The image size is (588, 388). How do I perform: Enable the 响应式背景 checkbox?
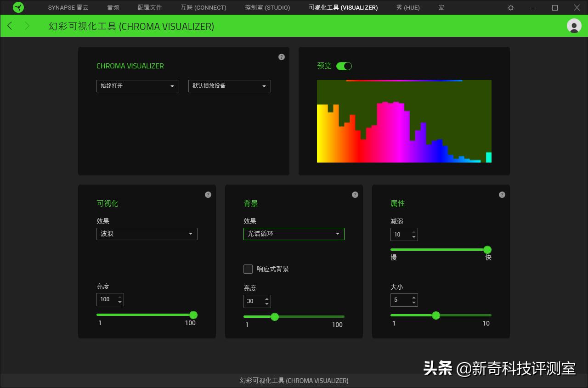click(x=248, y=269)
